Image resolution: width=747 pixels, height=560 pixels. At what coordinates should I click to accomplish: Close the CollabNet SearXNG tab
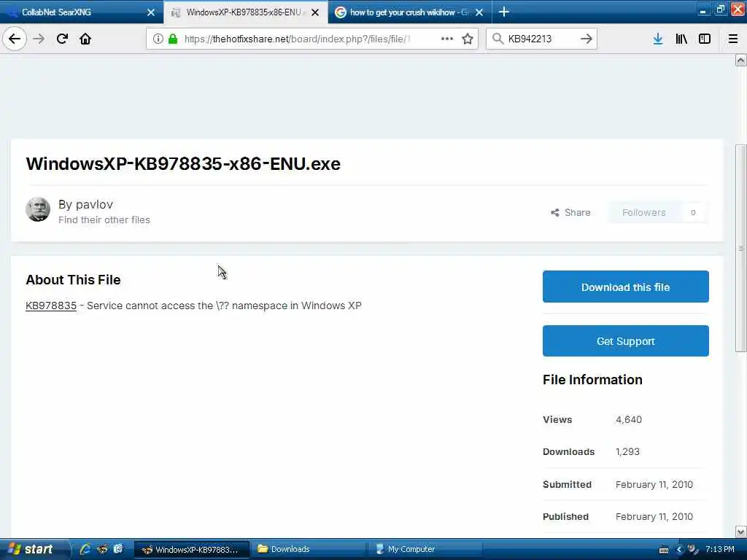click(x=151, y=12)
